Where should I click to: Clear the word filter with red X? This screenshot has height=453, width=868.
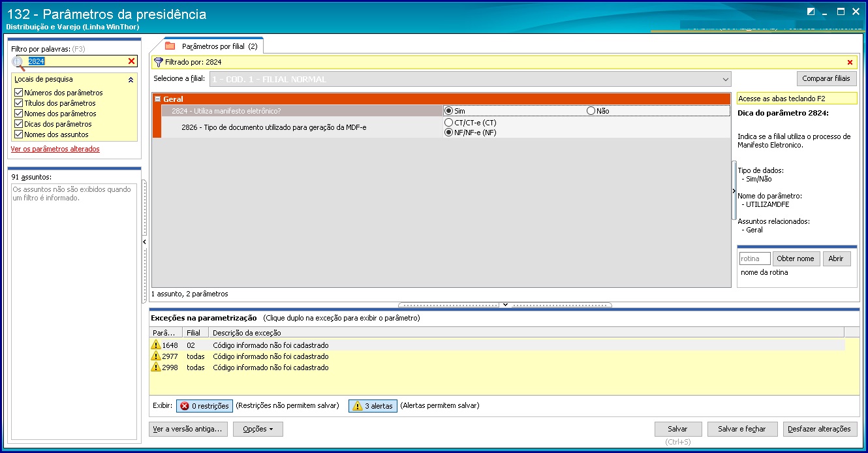(131, 61)
